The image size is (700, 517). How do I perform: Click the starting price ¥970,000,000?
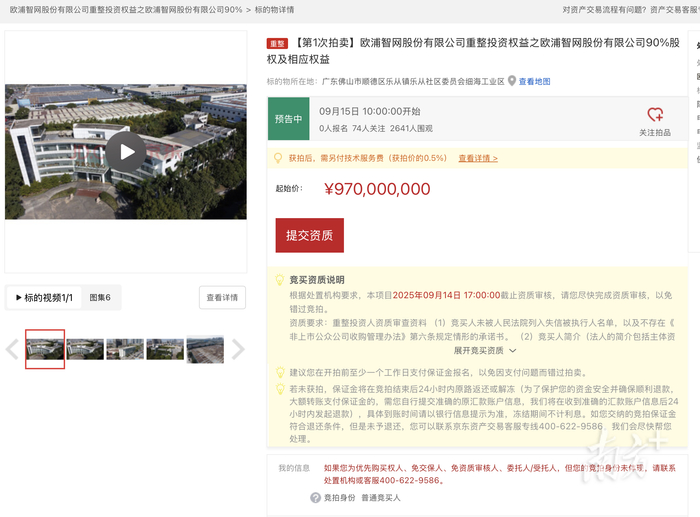(x=377, y=189)
